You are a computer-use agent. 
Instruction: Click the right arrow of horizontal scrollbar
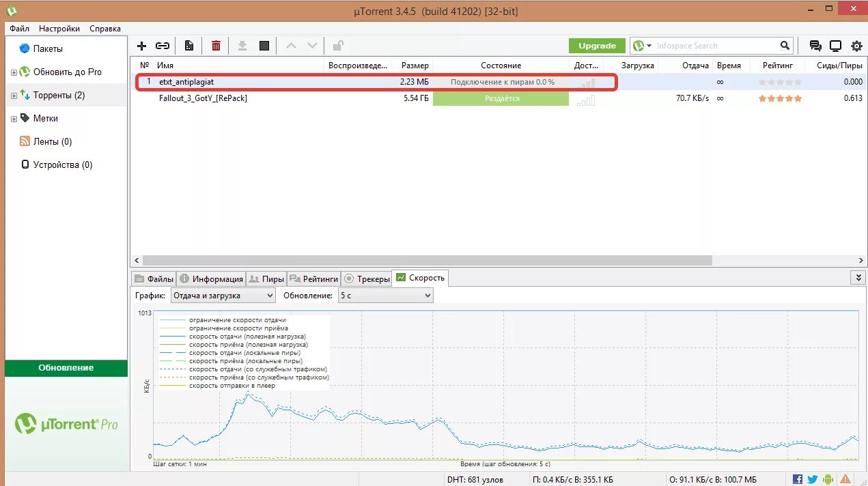coord(861,261)
